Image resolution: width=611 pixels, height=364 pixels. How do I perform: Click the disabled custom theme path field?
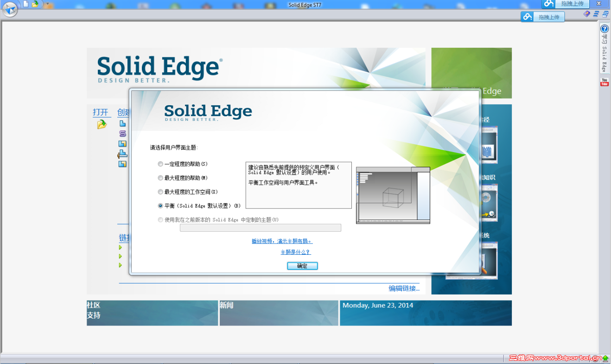(261, 227)
